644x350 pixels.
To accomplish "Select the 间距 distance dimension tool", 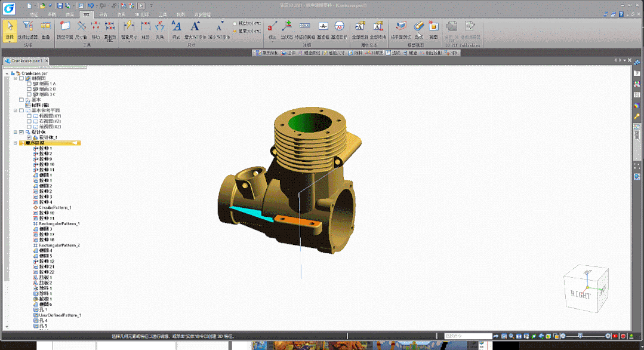I will click(x=146, y=30).
